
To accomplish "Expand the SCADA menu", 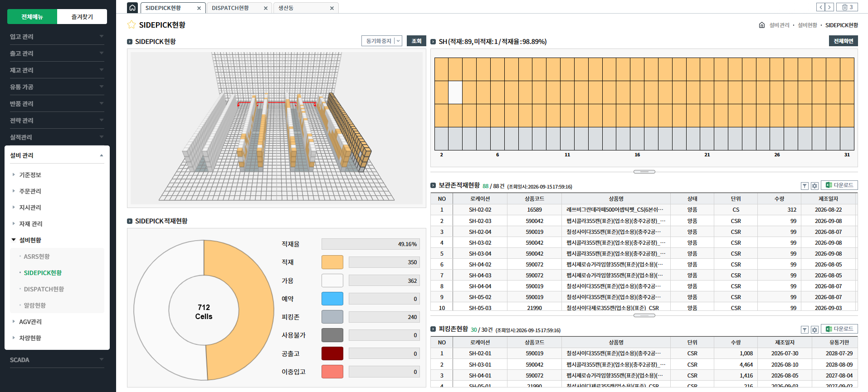I will tap(57, 360).
